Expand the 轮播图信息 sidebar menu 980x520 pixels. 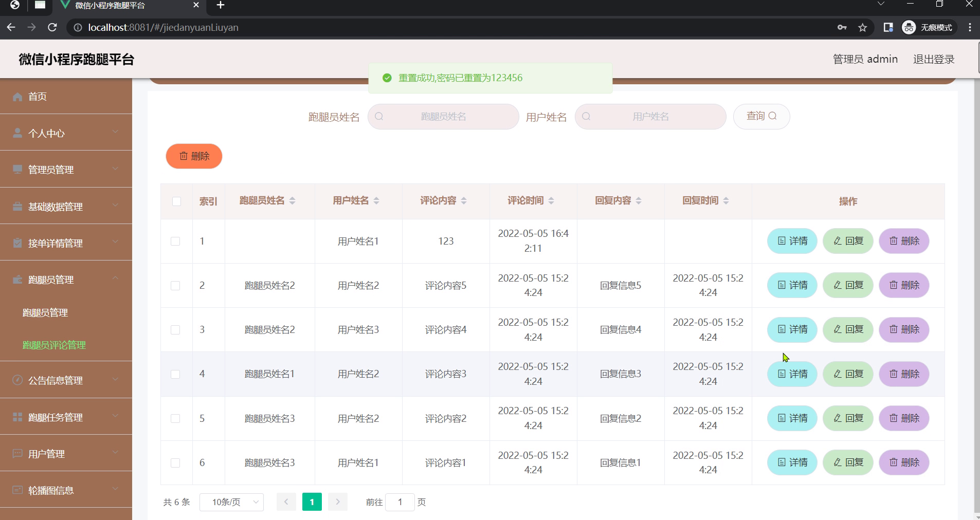coord(66,490)
